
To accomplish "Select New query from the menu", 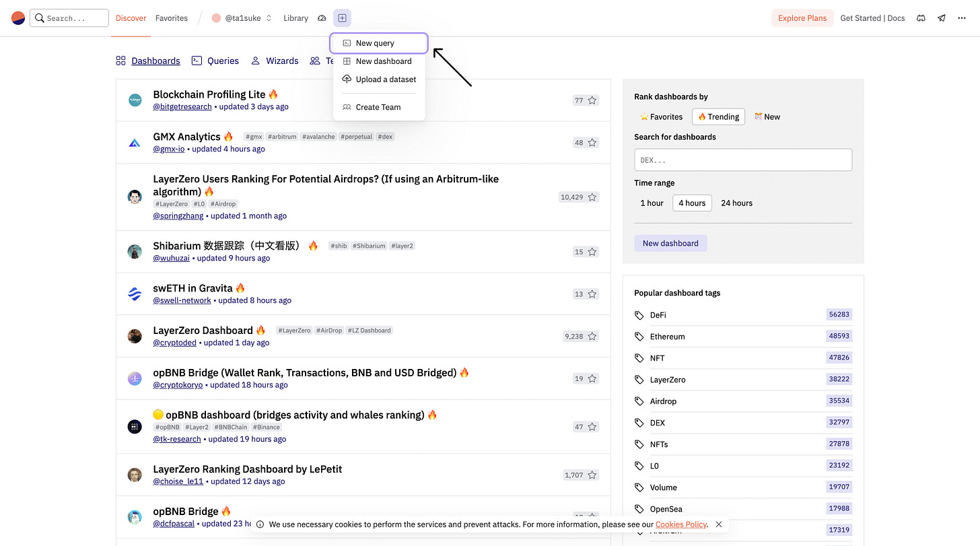I will (379, 43).
